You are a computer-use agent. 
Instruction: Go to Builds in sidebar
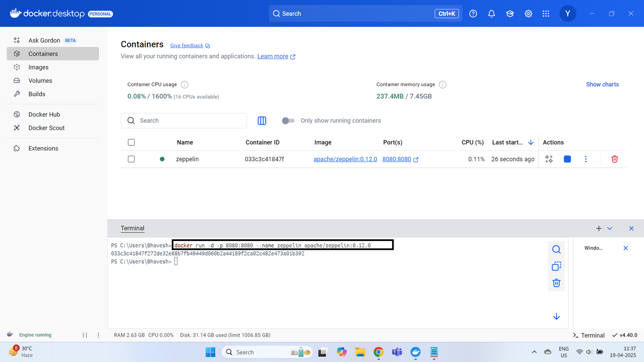click(53, 94)
